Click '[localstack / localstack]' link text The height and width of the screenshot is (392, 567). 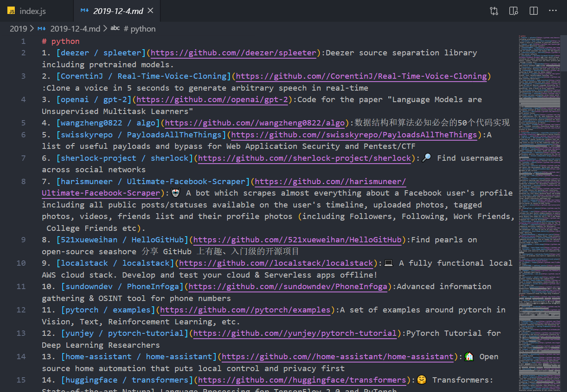point(115,263)
